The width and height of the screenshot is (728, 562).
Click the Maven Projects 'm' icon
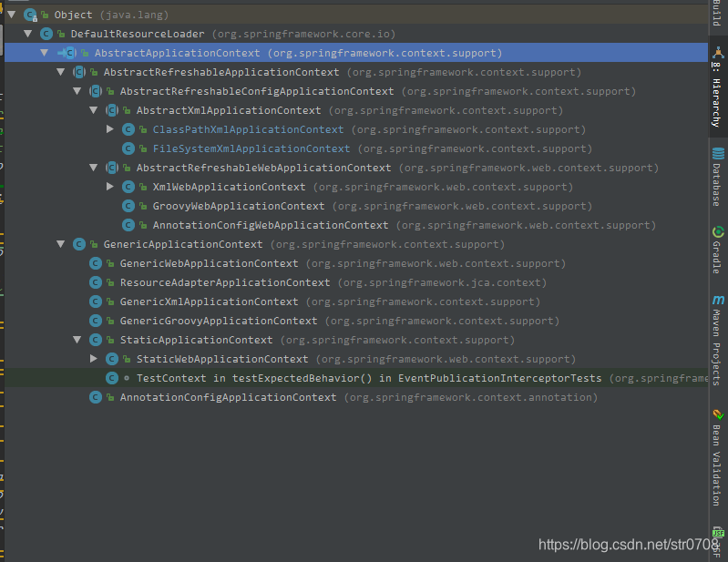(x=718, y=300)
